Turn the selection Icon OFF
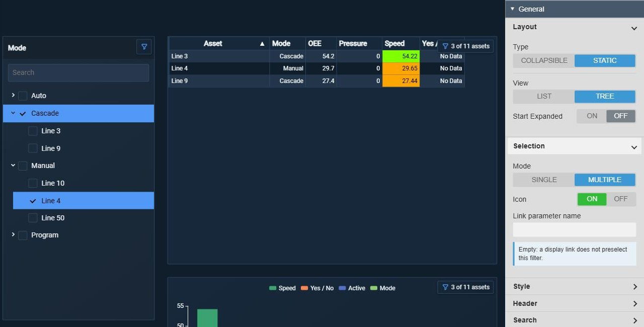Image resolution: width=644 pixels, height=327 pixels. tap(621, 199)
